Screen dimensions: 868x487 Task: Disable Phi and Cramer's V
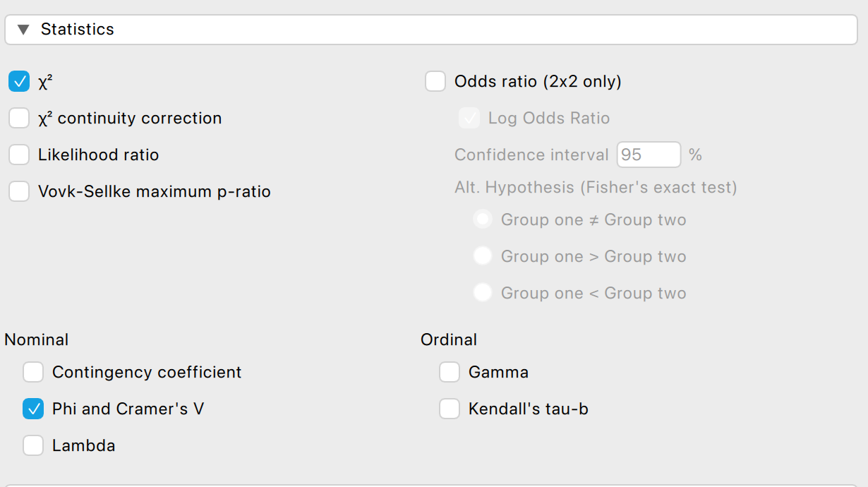click(33, 409)
